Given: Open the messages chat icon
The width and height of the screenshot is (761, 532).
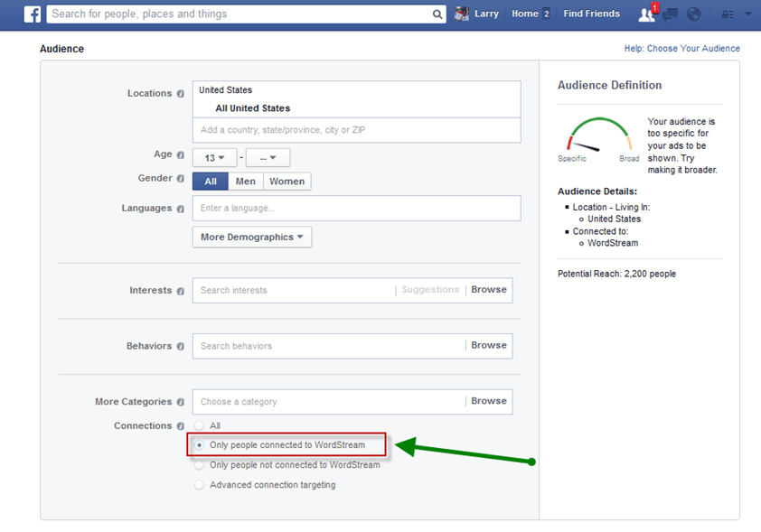Looking at the screenshot, I should [670, 14].
